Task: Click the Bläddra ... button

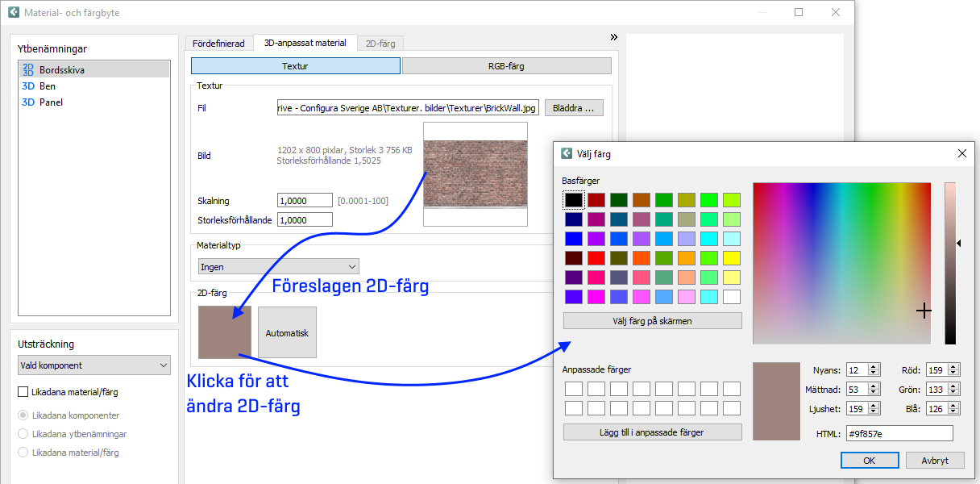Action: (x=574, y=108)
